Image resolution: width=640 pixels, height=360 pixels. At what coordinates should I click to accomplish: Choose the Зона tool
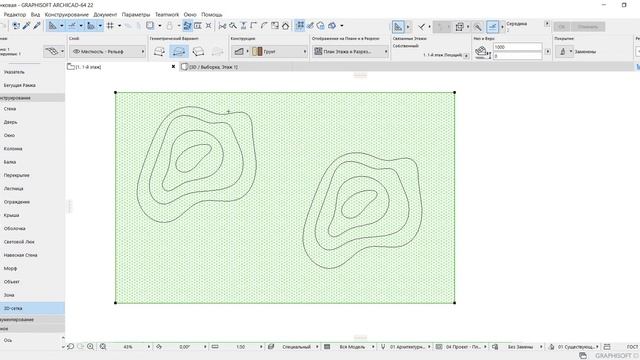(9, 295)
